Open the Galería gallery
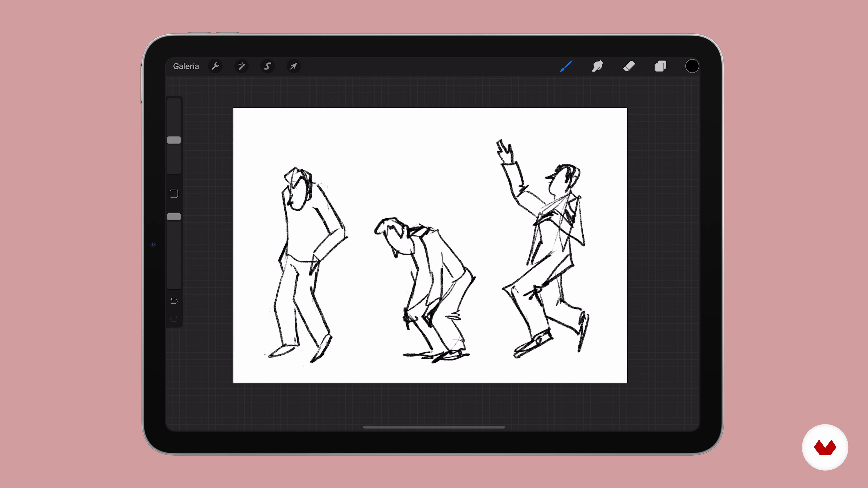This screenshot has width=868, height=488. (186, 66)
